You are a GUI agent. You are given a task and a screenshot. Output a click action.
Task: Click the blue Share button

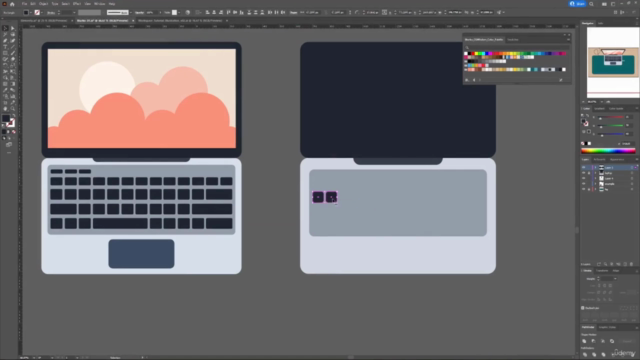click(x=577, y=4)
